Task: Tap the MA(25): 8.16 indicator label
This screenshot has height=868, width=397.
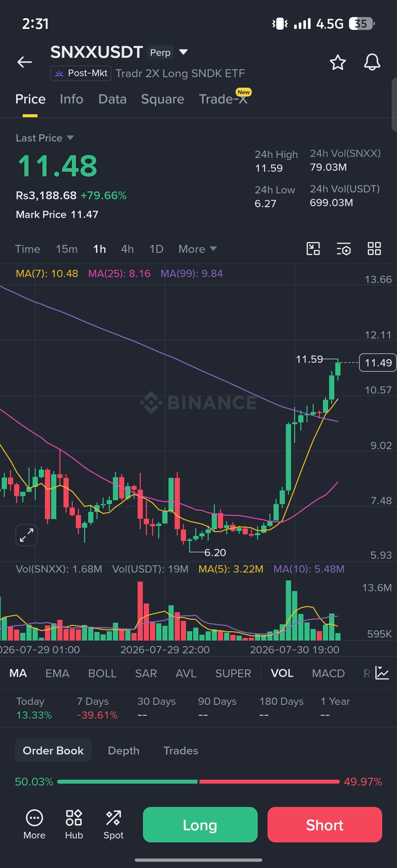Action: [119, 273]
